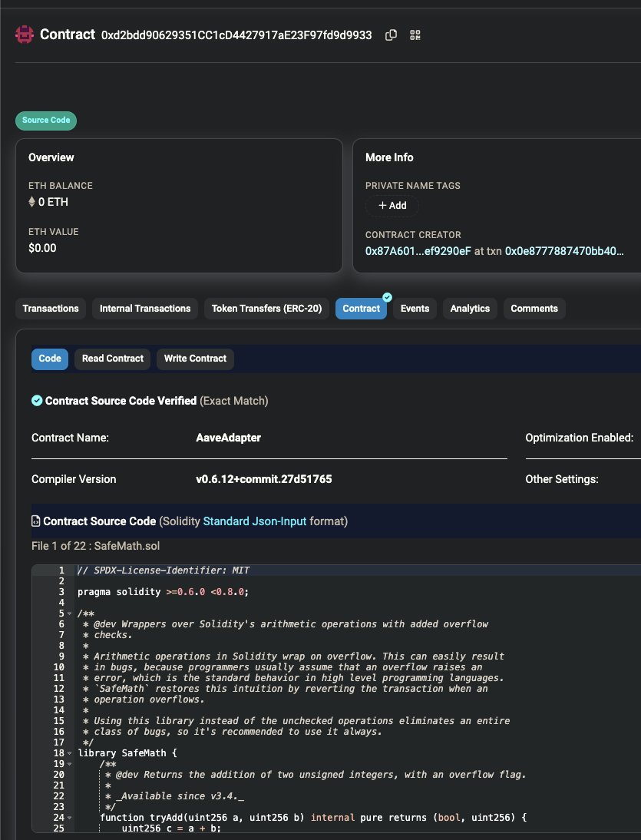Select the Code sub-tab

[50, 359]
